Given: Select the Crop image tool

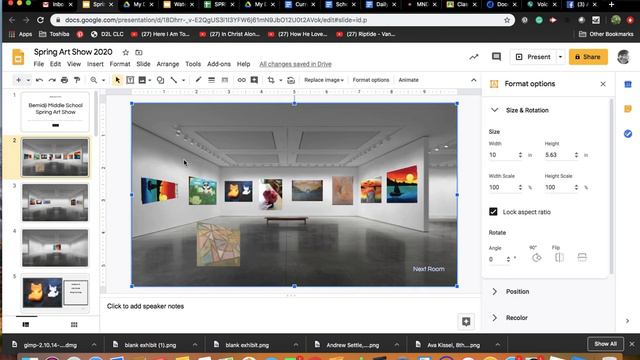Looking at the screenshot, I should tap(271, 80).
